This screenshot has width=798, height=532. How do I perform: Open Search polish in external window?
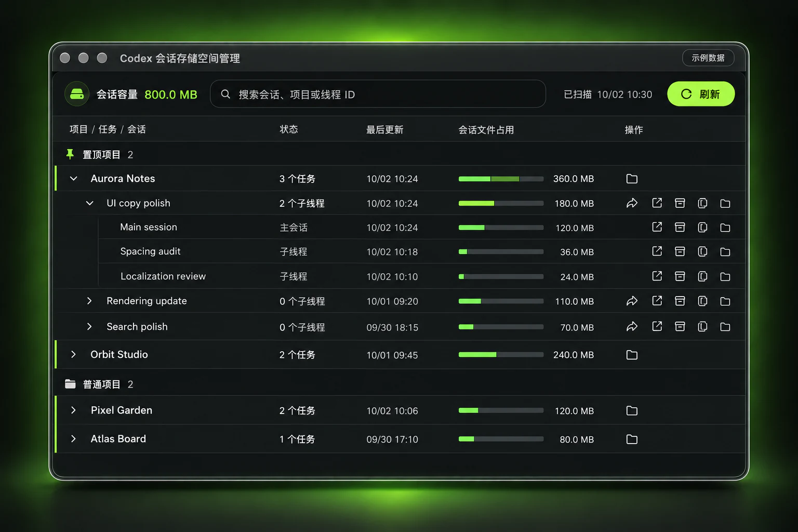657,326
